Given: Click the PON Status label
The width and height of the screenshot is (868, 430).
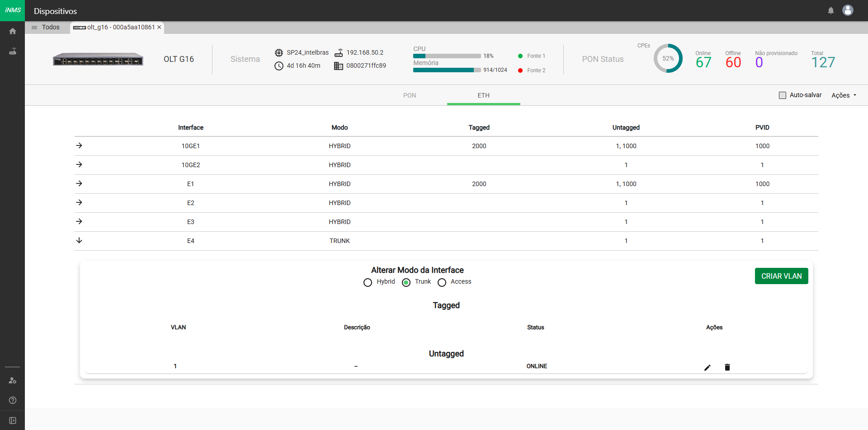Looking at the screenshot, I should click(603, 59).
